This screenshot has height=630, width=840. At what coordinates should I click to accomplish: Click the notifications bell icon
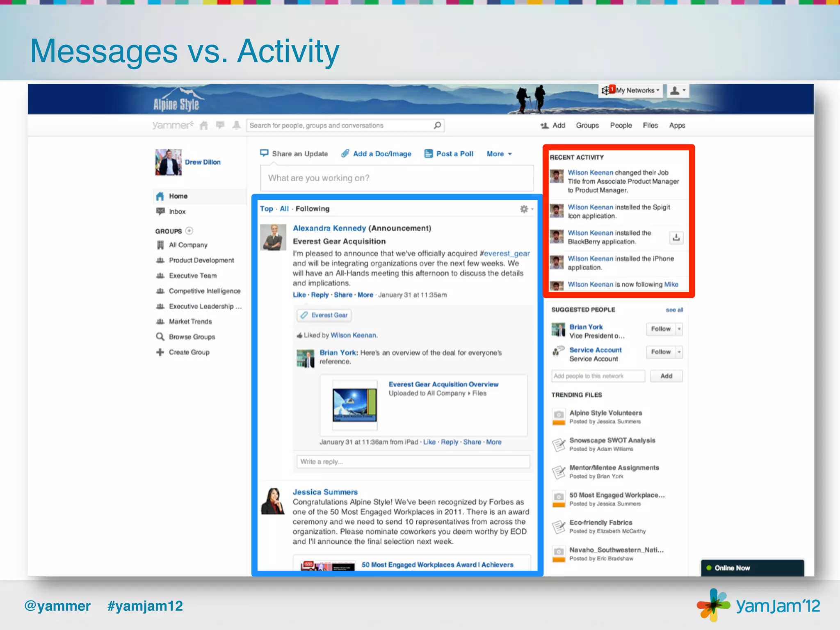point(237,125)
